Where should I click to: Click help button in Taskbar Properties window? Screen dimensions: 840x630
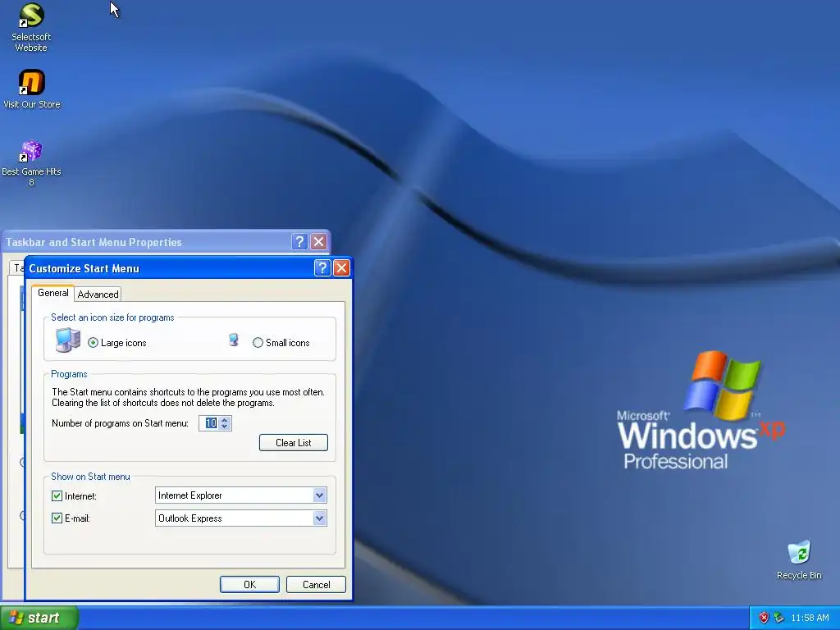pyautogui.click(x=299, y=242)
